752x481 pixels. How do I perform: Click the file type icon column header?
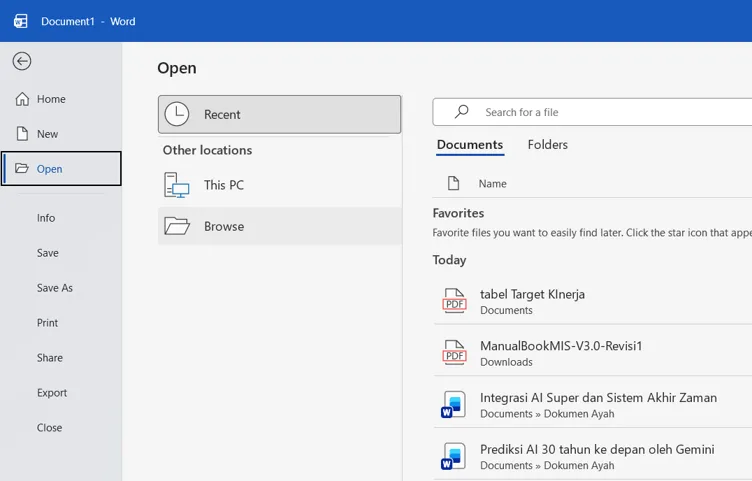[453, 183]
